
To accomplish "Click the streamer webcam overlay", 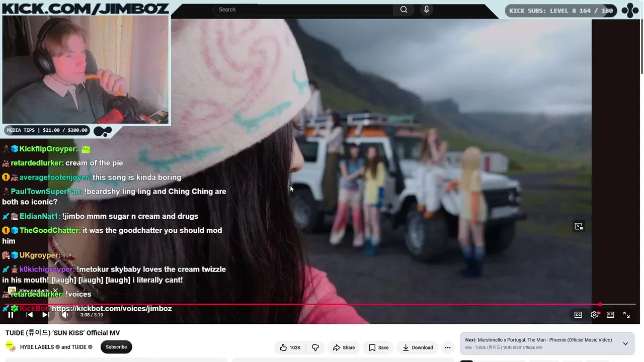I will coord(86,69).
